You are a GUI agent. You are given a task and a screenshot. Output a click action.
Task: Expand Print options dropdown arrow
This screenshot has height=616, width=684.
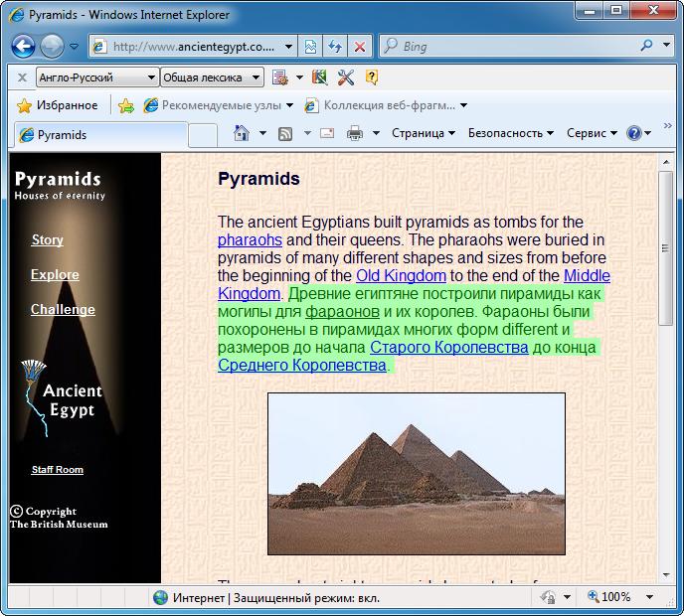[x=376, y=133]
